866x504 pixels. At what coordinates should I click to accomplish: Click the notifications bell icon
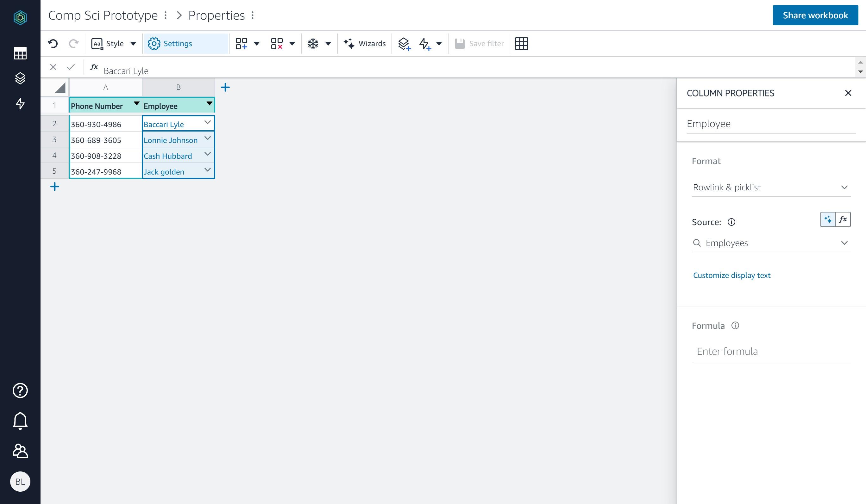[x=20, y=420]
